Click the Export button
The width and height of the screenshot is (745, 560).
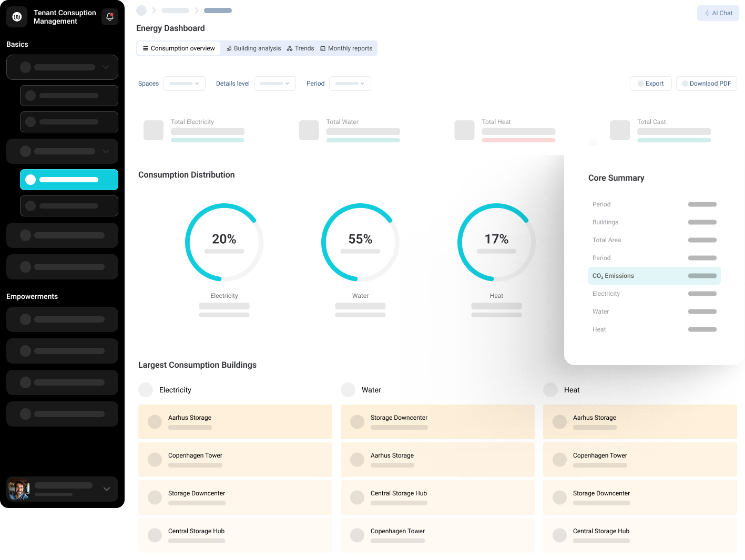click(650, 83)
